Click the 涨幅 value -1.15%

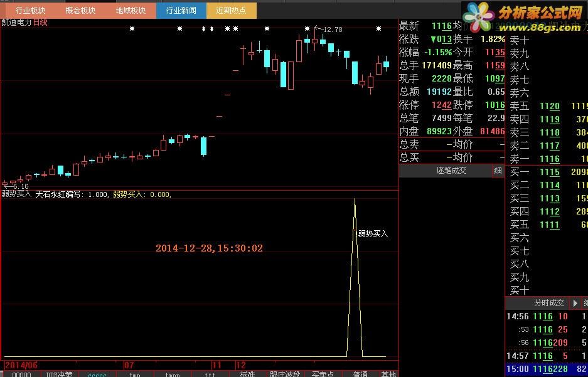[438, 52]
